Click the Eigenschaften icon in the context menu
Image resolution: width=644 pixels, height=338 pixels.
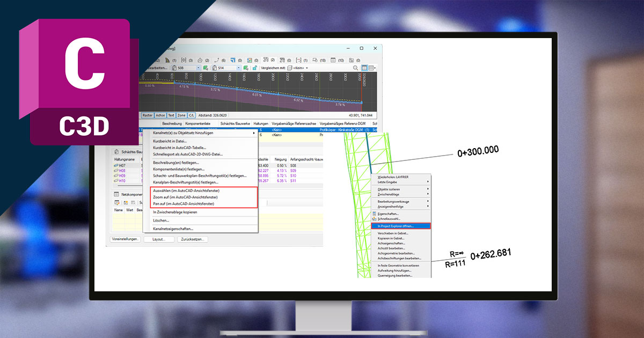point(375,214)
